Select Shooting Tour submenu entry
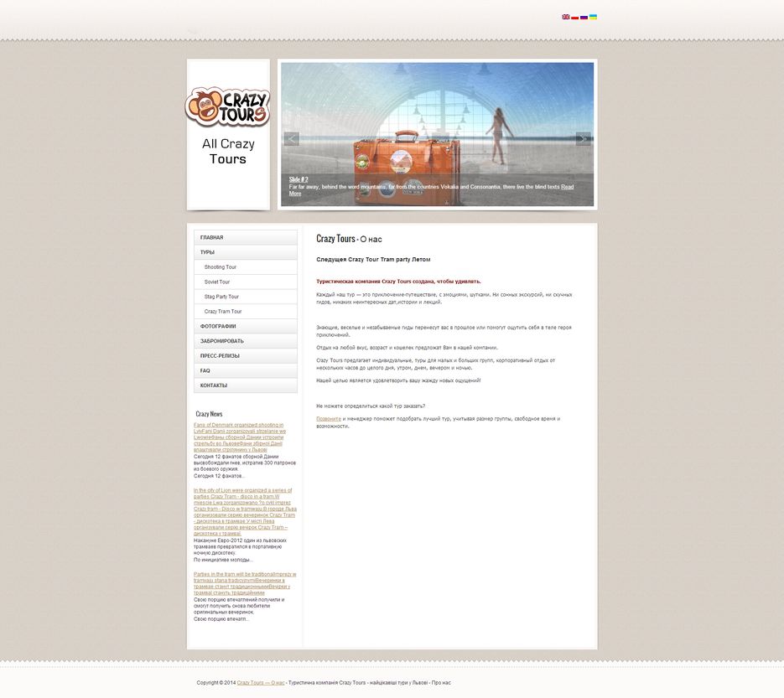784x698 pixels. [246, 266]
